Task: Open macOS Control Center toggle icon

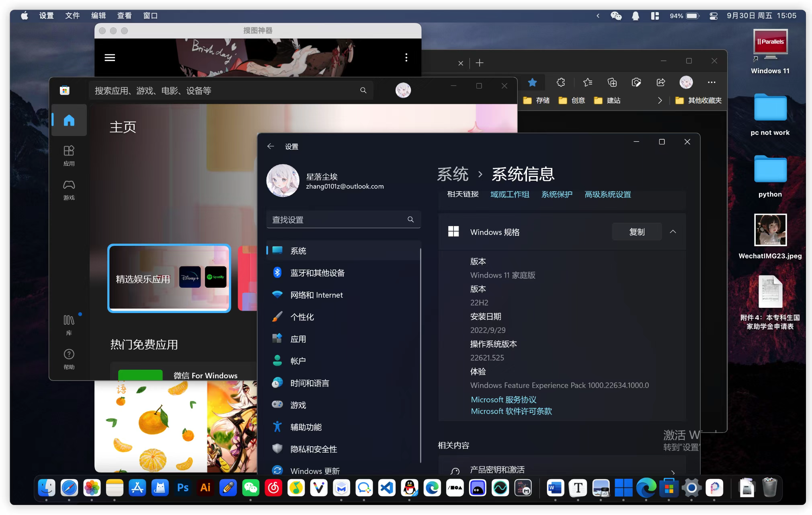Action: (714, 16)
